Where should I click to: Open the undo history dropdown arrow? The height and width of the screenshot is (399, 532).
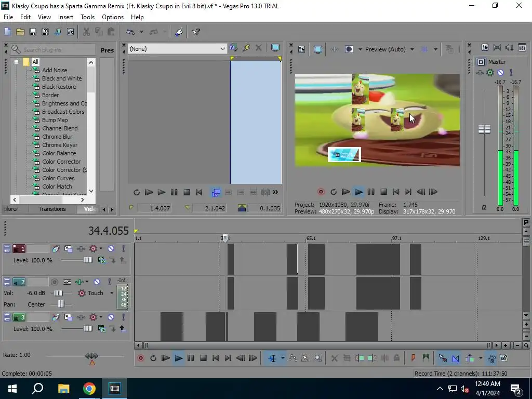[141, 32]
